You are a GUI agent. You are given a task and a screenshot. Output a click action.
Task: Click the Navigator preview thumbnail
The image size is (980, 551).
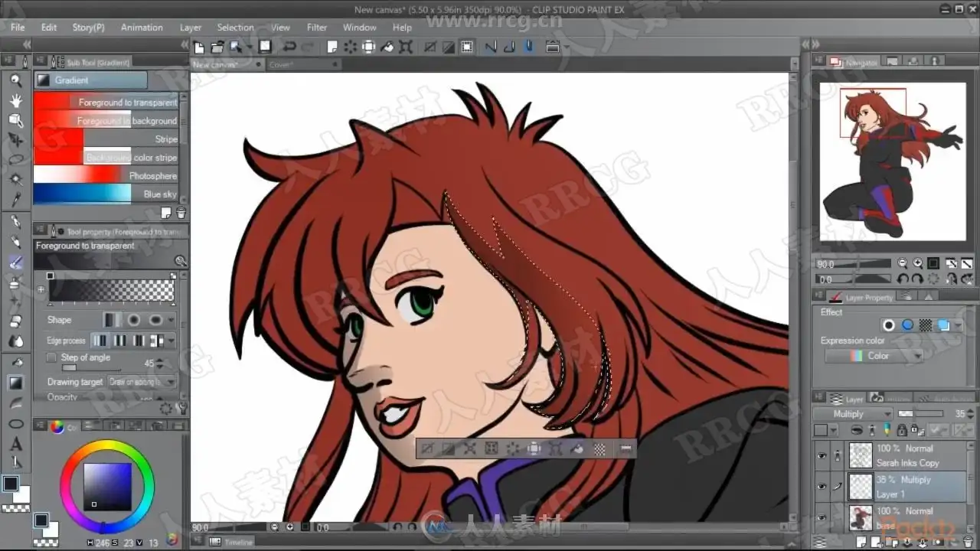point(892,162)
